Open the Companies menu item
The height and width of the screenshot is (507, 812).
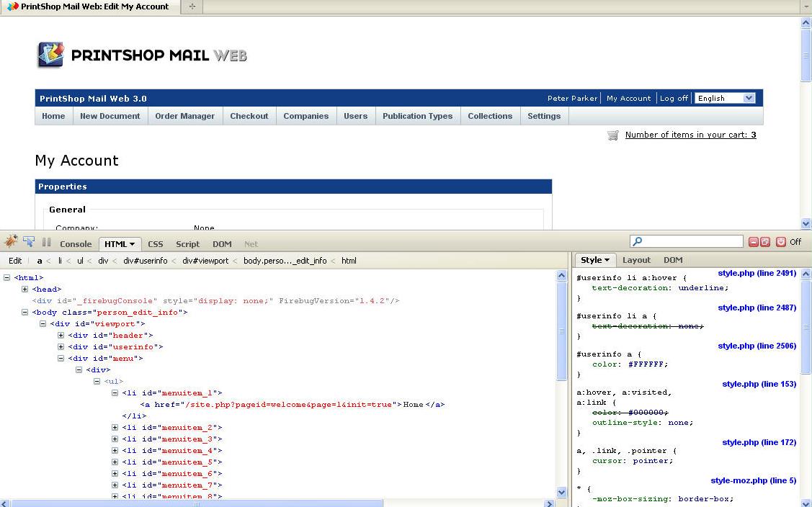[x=306, y=116]
